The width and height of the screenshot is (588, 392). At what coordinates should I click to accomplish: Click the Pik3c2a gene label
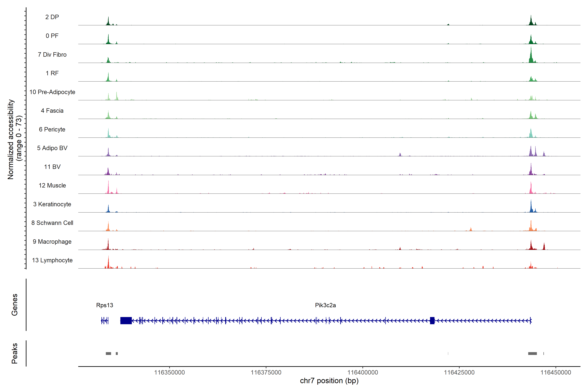click(x=325, y=305)
